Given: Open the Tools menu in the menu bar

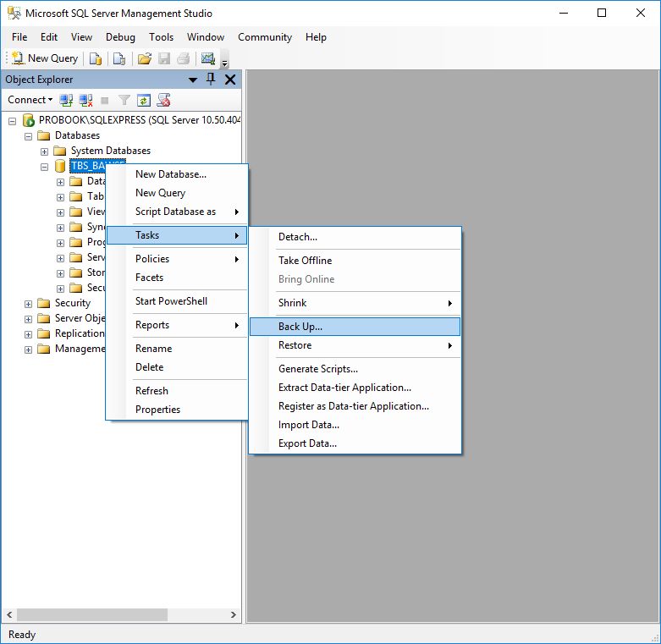Looking at the screenshot, I should pos(161,37).
